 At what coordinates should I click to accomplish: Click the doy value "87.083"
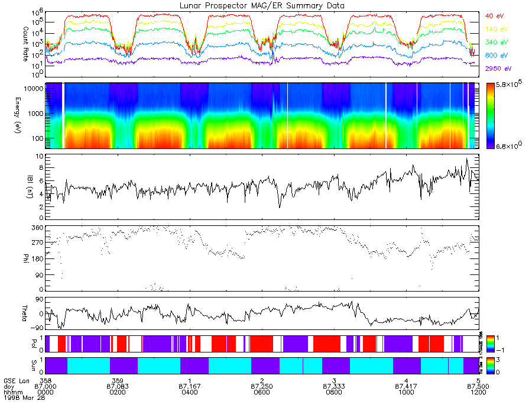pyautogui.click(x=118, y=387)
